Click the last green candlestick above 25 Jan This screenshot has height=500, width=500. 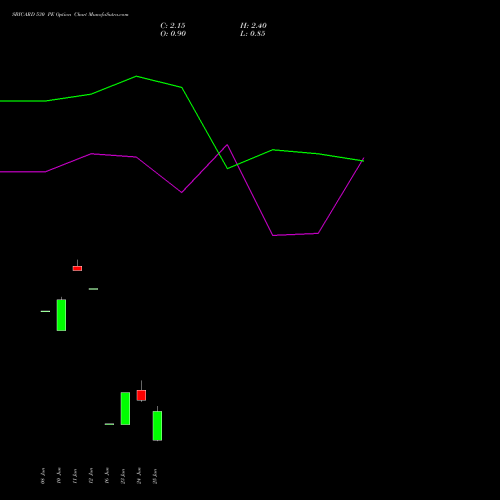pyautogui.click(x=157, y=426)
